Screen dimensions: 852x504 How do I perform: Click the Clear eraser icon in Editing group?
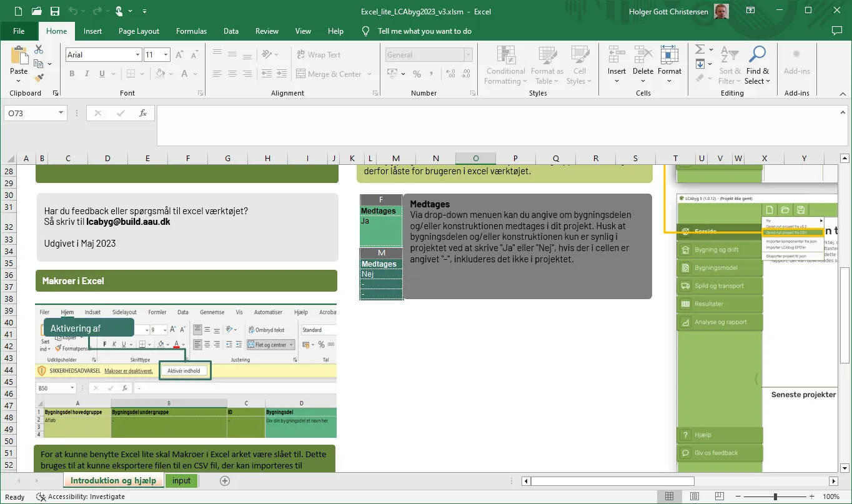[x=700, y=78]
